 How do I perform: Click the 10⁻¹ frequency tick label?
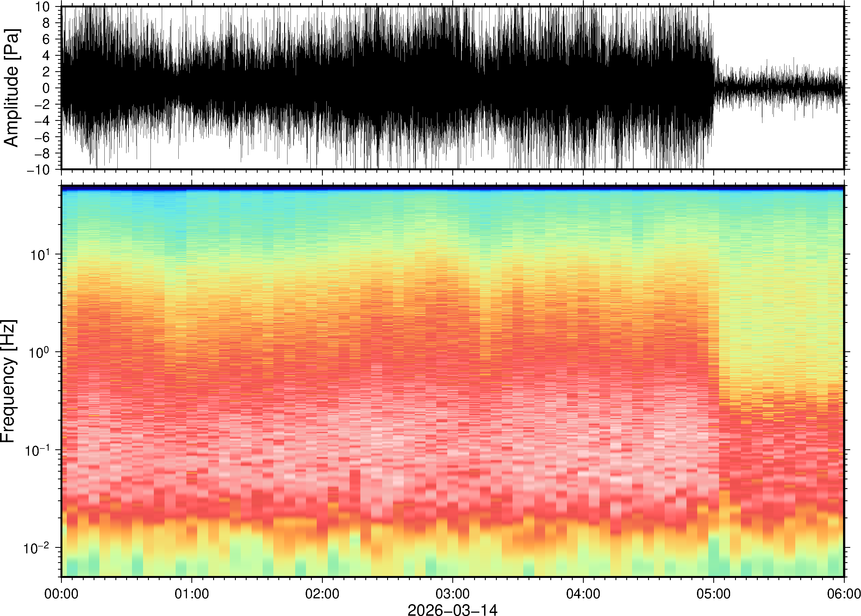(x=37, y=450)
